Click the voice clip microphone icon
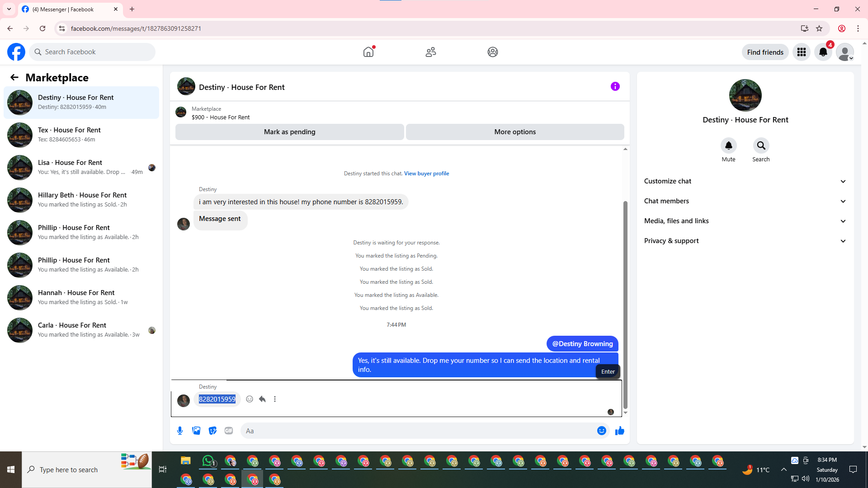 coord(180,431)
